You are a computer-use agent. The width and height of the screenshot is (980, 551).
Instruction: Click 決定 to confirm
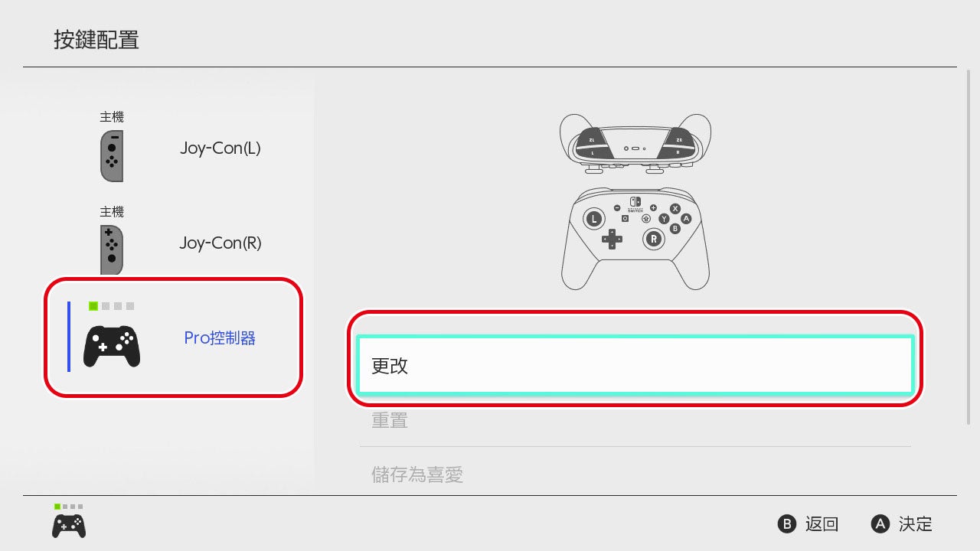coord(916,524)
